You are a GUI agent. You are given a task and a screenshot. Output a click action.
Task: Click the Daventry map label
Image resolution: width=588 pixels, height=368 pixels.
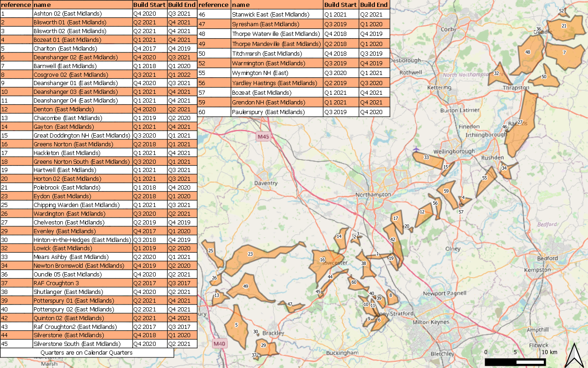coord(266,183)
